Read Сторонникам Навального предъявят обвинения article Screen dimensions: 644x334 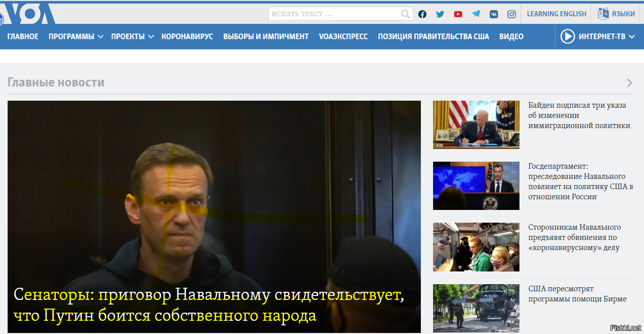click(574, 237)
